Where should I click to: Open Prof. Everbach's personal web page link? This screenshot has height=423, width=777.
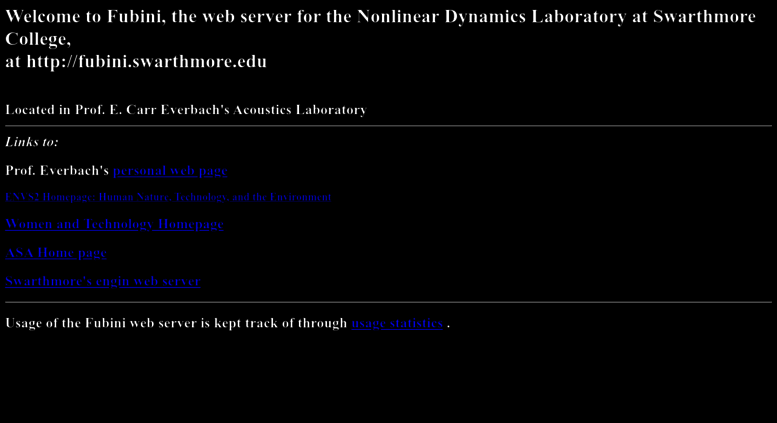(x=170, y=171)
